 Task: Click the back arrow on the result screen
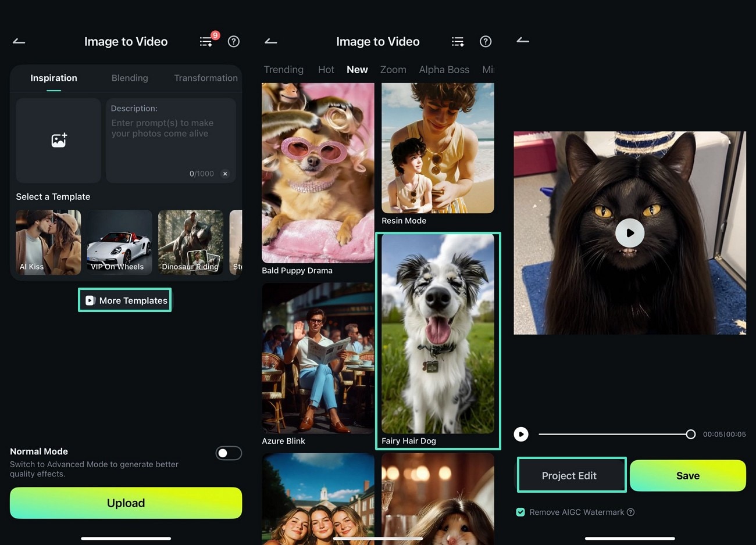click(x=523, y=41)
